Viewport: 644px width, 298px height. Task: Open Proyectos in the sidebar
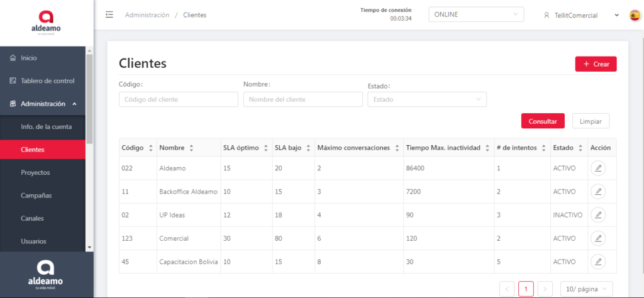point(35,172)
